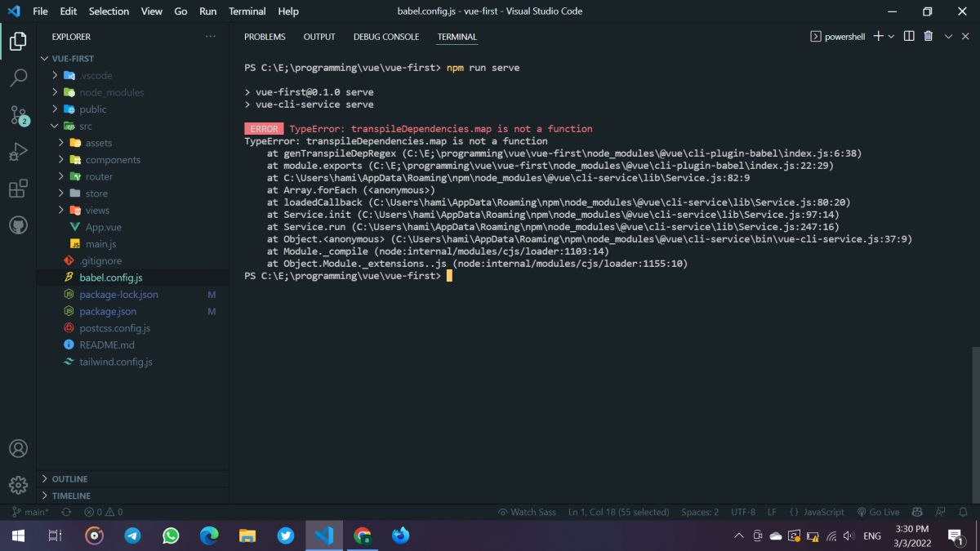Click Go Live in status bar

pos(878,512)
